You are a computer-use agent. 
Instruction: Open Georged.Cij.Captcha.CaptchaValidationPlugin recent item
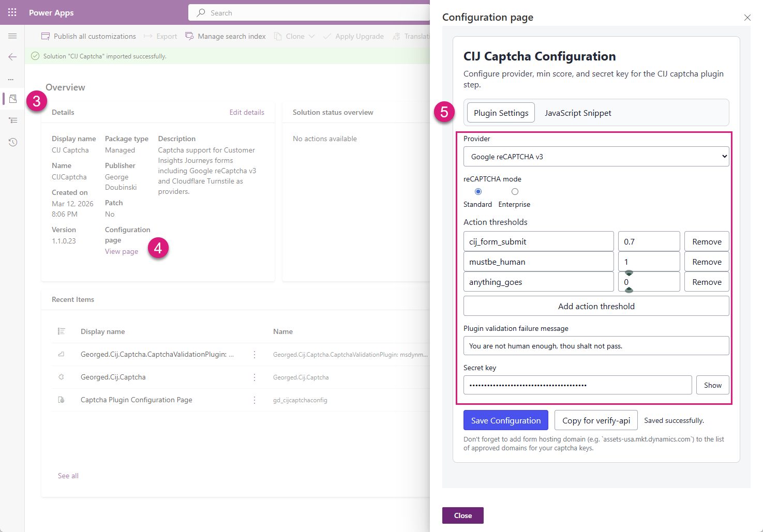157,354
